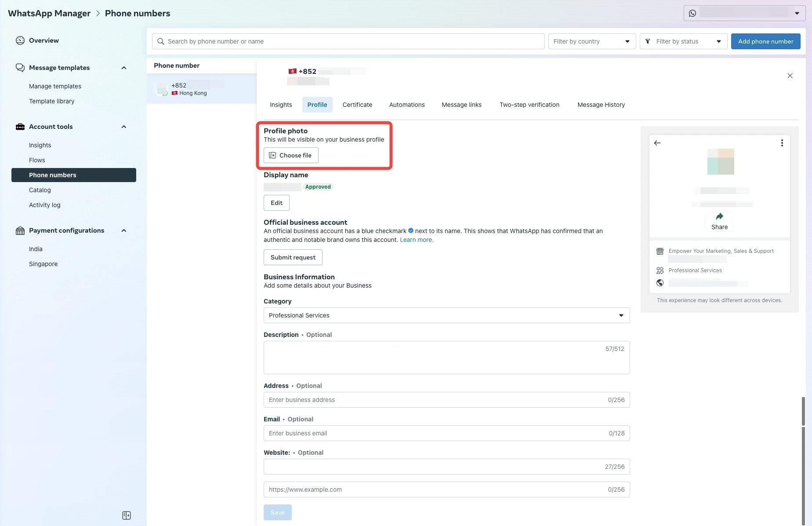This screenshot has height=526, width=812.
Task: Click the https://www.example.com website field
Action: click(446, 489)
